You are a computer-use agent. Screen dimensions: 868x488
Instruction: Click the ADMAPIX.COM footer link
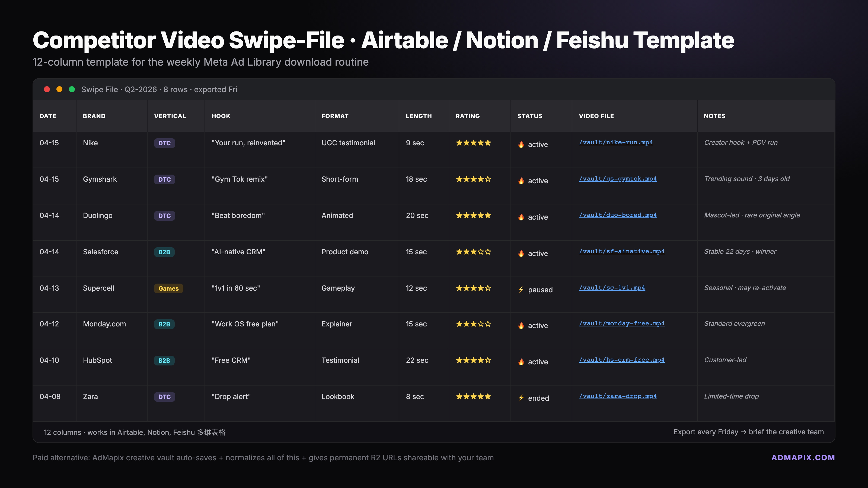(803, 457)
